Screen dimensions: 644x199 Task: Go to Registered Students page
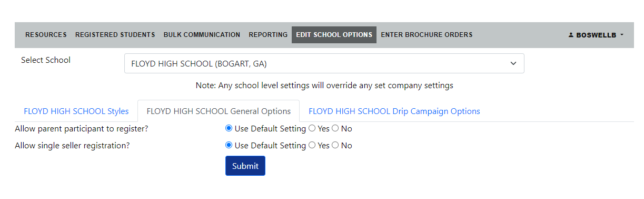[115, 35]
